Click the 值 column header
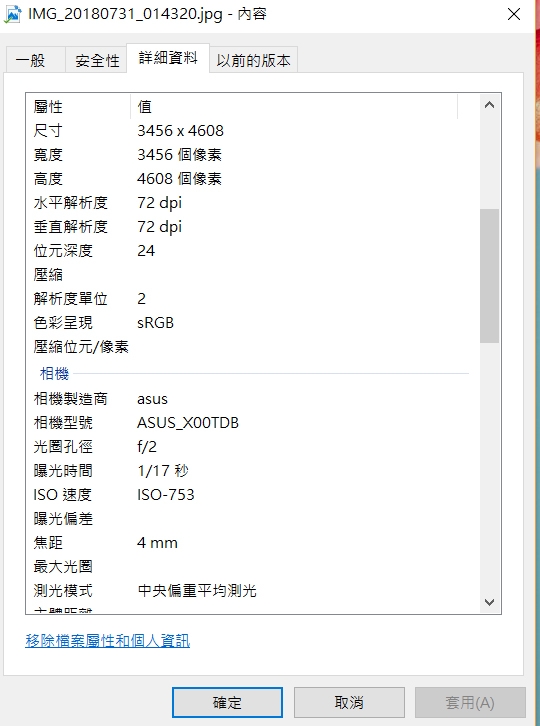The image size is (540, 726). pyautogui.click(x=294, y=107)
